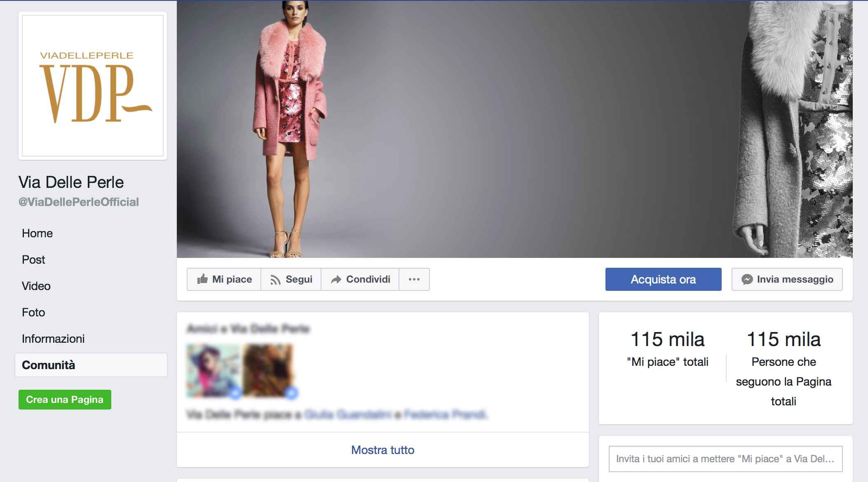This screenshot has height=482, width=868.
Task: Click the invite friends input field
Action: tap(725, 459)
